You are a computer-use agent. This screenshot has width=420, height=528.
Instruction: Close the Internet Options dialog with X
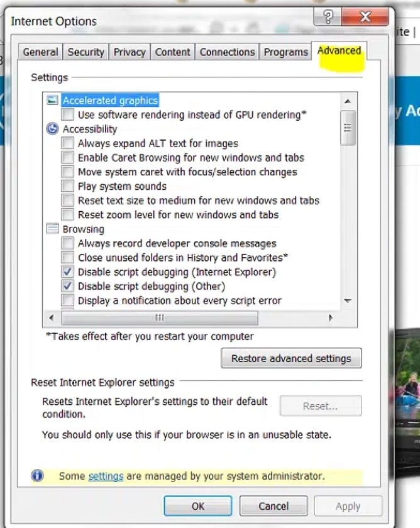pyautogui.click(x=365, y=17)
